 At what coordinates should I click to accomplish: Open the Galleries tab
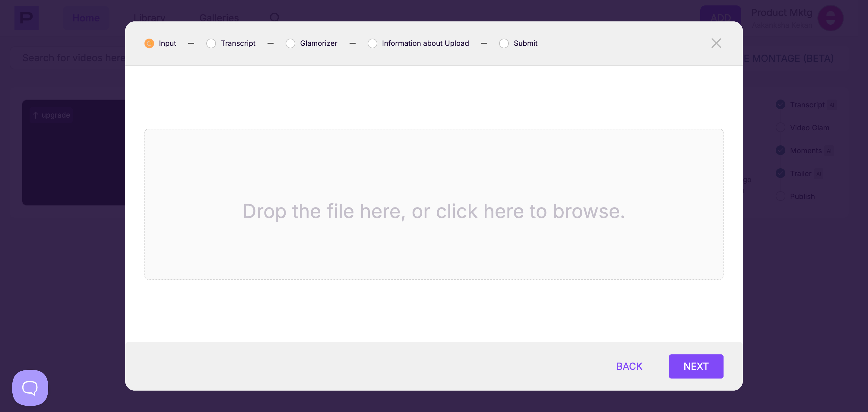pos(219,18)
